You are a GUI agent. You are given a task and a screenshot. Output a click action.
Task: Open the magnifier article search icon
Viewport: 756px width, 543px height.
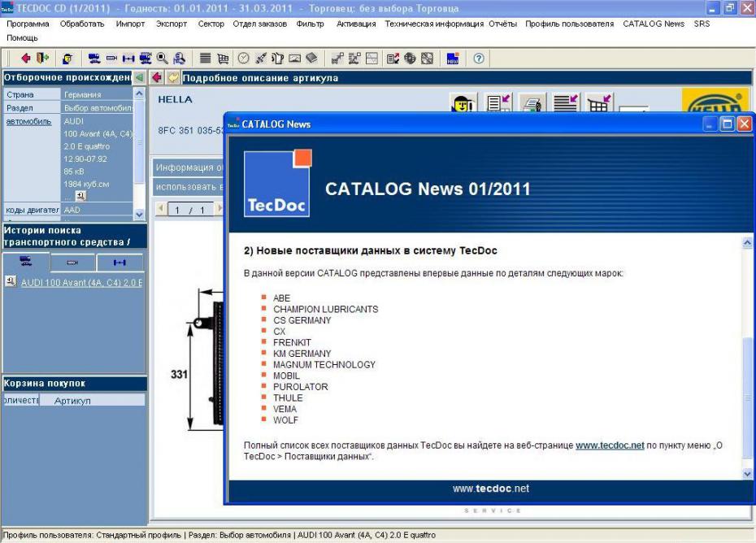click(x=162, y=59)
